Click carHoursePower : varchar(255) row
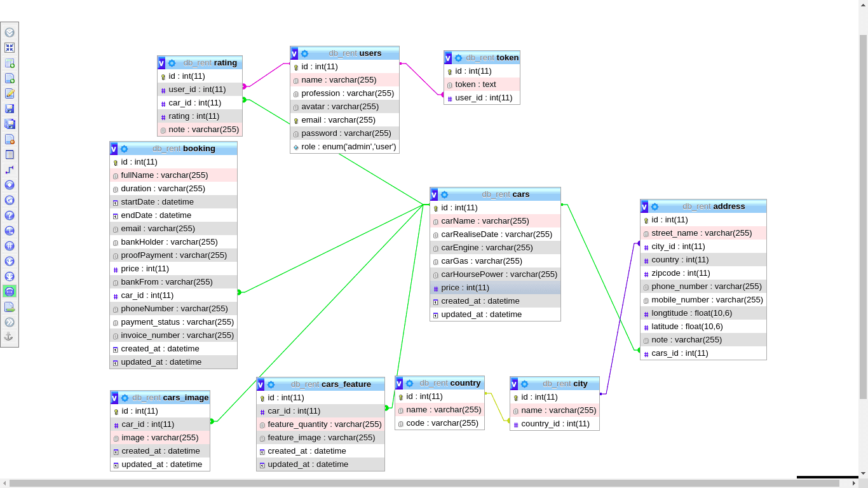The width and height of the screenshot is (868, 488). [x=496, y=274]
